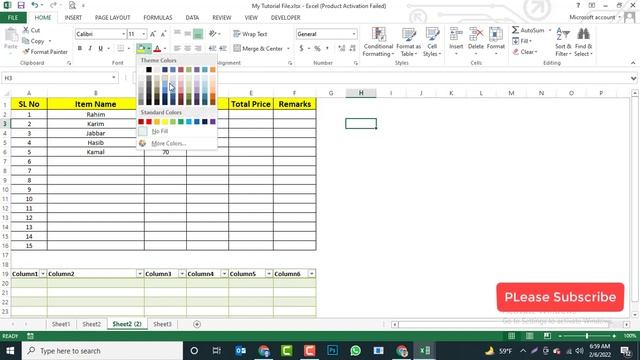Click the Copy icon in Clipboard

click(26, 41)
